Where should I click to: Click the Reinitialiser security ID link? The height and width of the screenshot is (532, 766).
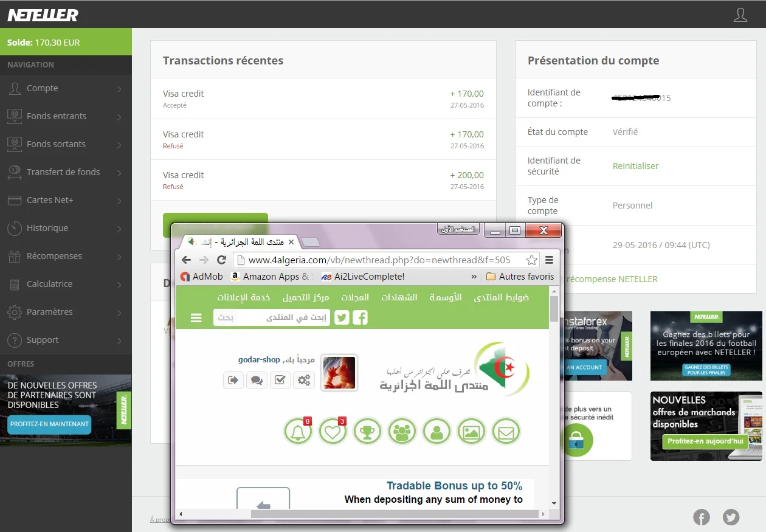[635, 166]
